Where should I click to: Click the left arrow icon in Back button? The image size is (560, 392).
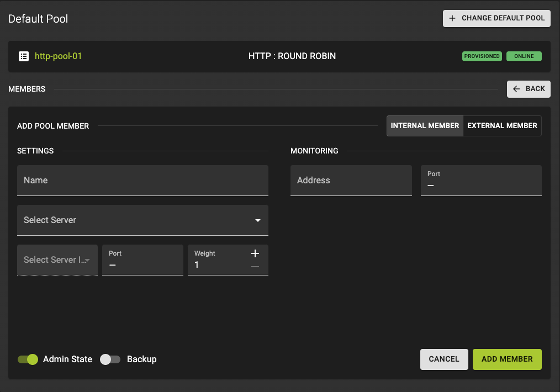point(516,89)
